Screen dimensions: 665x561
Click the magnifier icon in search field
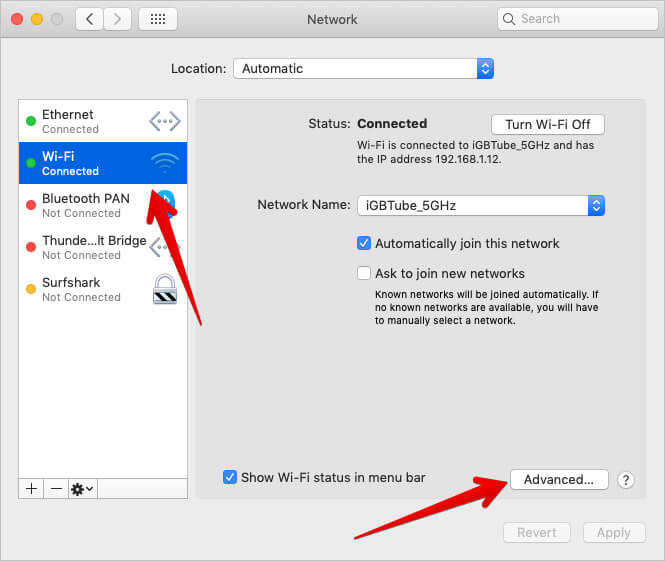coord(509,19)
